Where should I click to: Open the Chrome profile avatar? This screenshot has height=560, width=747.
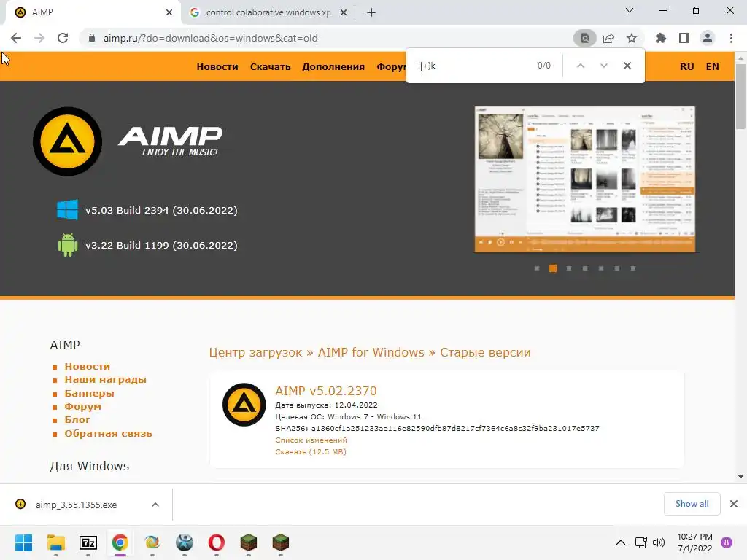tap(708, 38)
